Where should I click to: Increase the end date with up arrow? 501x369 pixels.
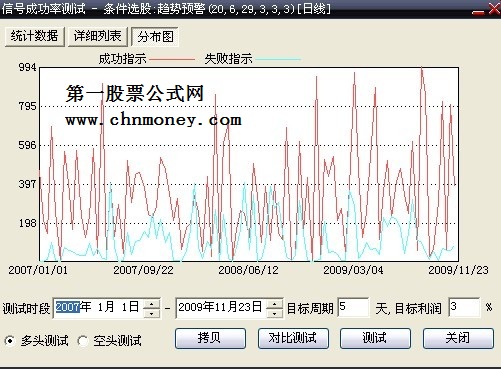[x=275, y=304]
